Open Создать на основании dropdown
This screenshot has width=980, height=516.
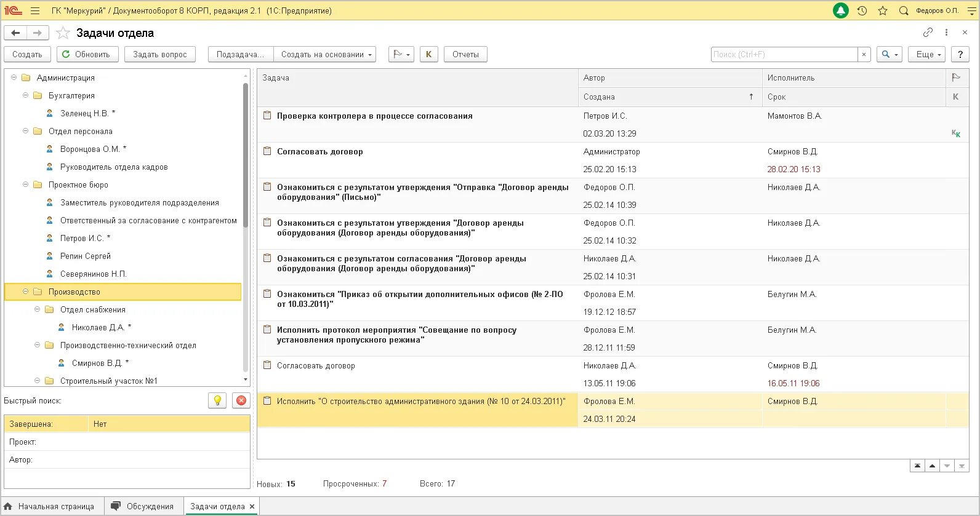click(326, 54)
